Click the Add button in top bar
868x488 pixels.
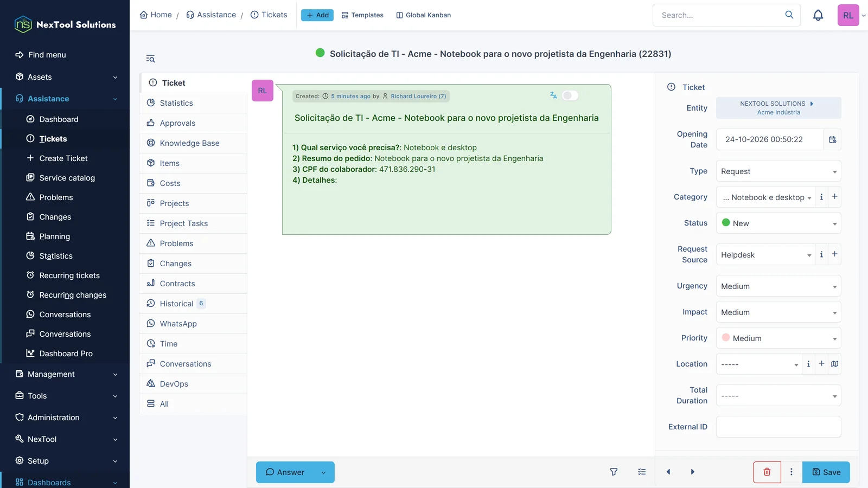pyautogui.click(x=317, y=15)
